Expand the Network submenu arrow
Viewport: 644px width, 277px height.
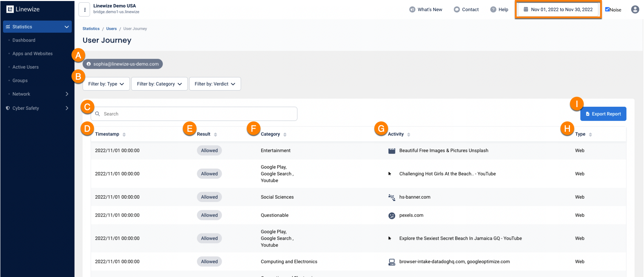tap(67, 94)
